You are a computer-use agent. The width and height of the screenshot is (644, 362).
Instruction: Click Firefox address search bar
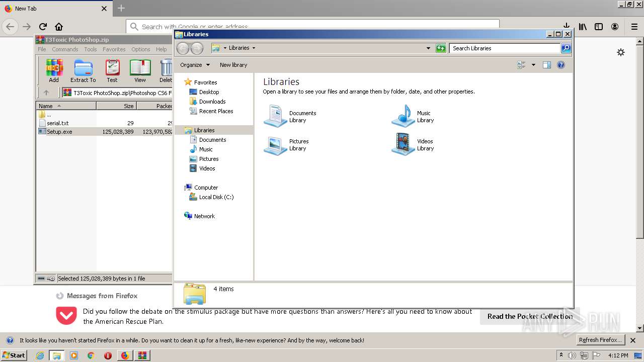point(312,27)
